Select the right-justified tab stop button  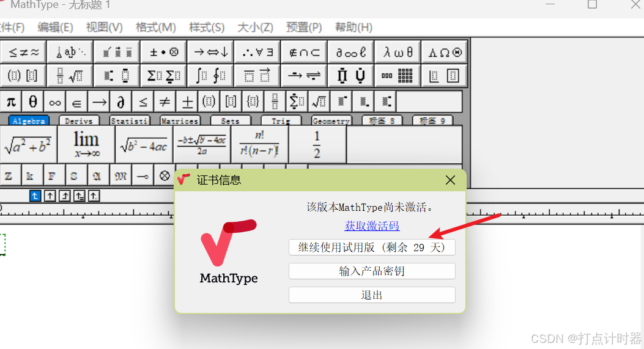[64, 196]
